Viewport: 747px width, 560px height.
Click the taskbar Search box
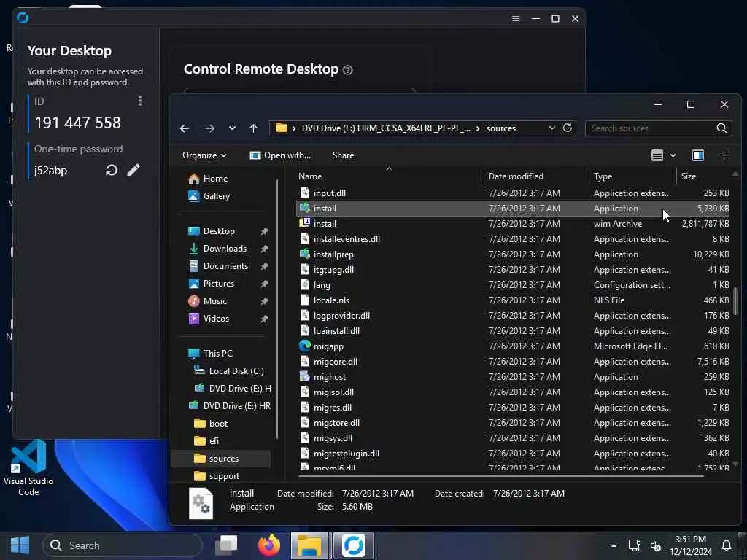[123, 545]
